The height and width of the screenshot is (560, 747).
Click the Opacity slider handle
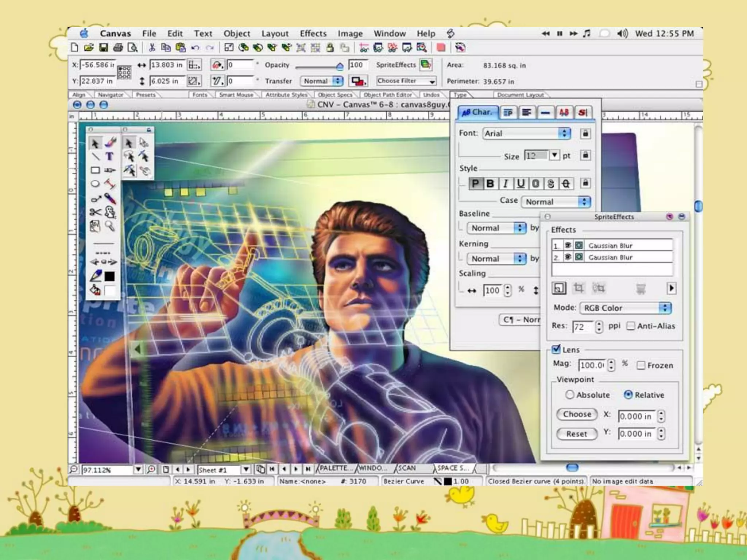(x=340, y=66)
